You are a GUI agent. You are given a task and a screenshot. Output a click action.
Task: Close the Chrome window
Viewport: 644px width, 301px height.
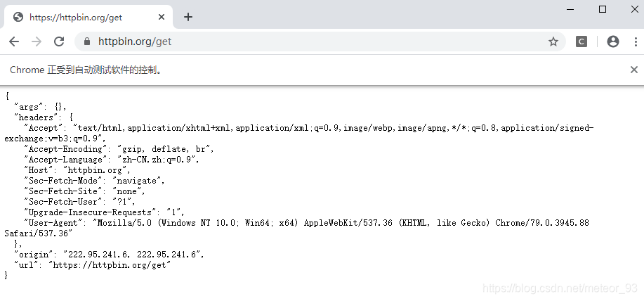click(x=635, y=9)
